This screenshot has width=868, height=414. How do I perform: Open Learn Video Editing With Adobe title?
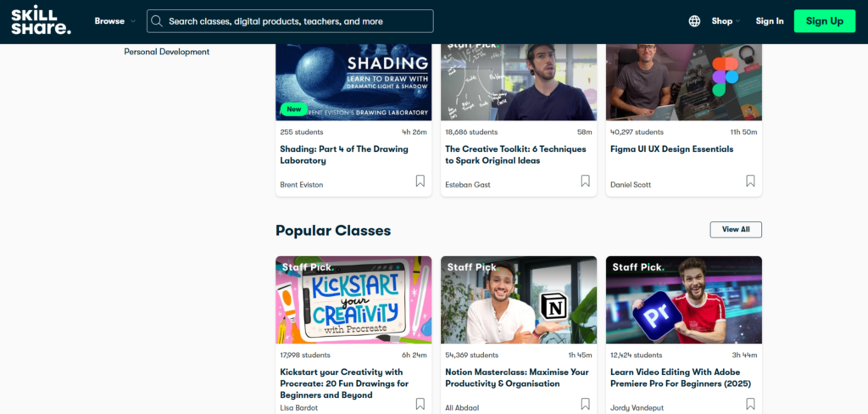point(681,378)
